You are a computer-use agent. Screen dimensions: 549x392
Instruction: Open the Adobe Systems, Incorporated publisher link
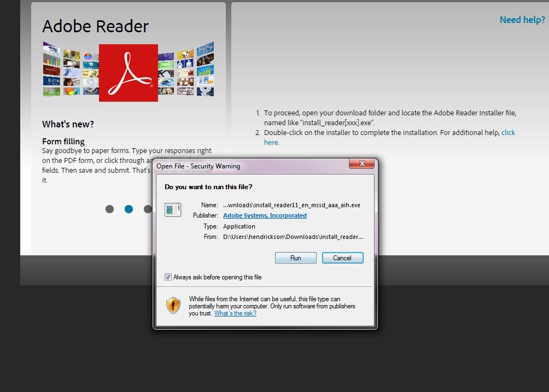pyautogui.click(x=265, y=215)
